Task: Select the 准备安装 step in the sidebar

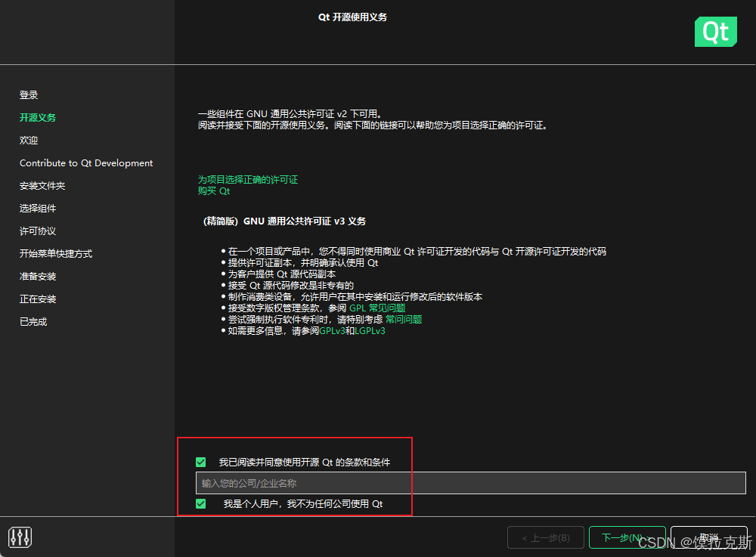Action: point(38,276)
